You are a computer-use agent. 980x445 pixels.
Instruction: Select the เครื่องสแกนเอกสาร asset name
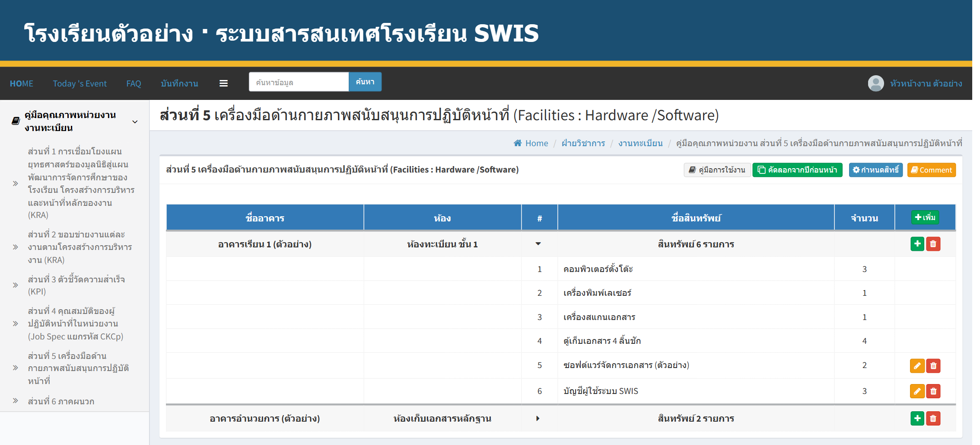(599, 317)
